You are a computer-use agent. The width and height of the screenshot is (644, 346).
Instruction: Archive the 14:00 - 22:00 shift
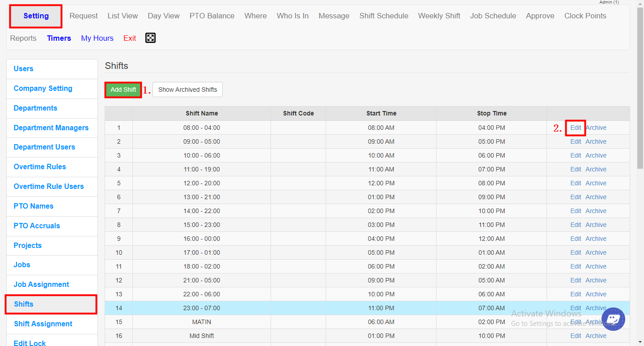(596, 211)
